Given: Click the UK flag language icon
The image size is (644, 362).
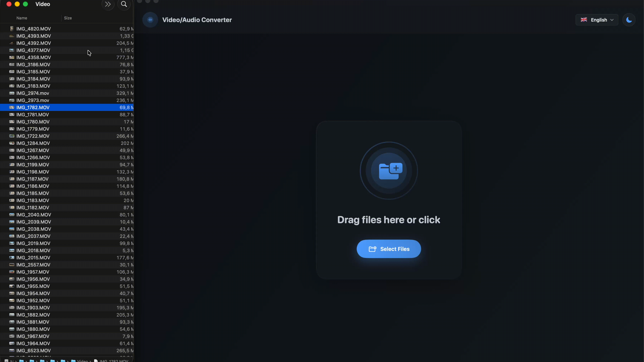Looking at the screenshot, I should pos(584,20).
